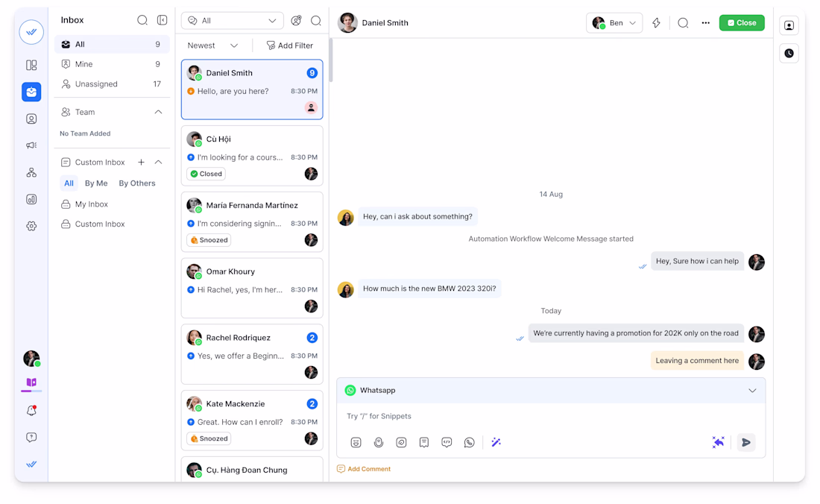Open the Omar Khoury conversation
This screenshot has width=820, height=504.
click(x=252, y=288)
